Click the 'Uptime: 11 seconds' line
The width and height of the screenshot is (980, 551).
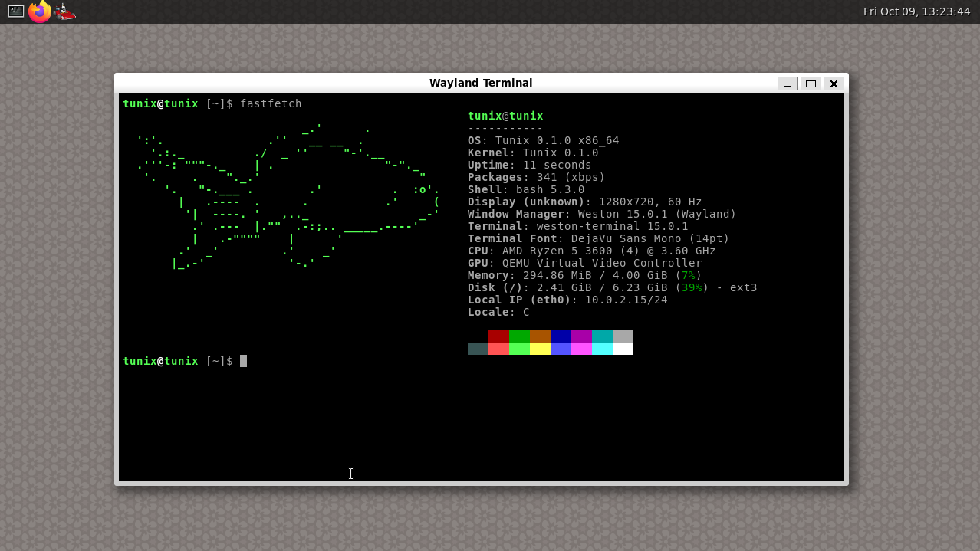pyautogui.click(x=530, y=165)
